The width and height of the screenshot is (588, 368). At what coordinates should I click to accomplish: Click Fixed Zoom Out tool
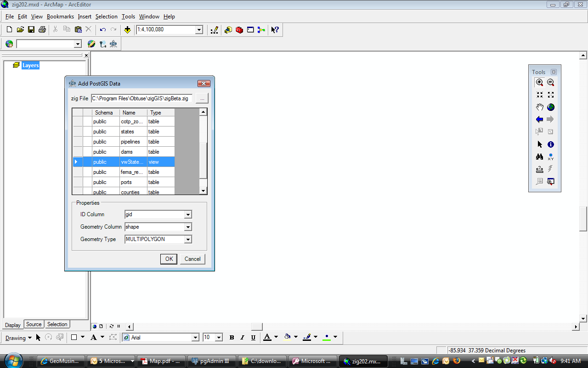(x=551, y=95)
